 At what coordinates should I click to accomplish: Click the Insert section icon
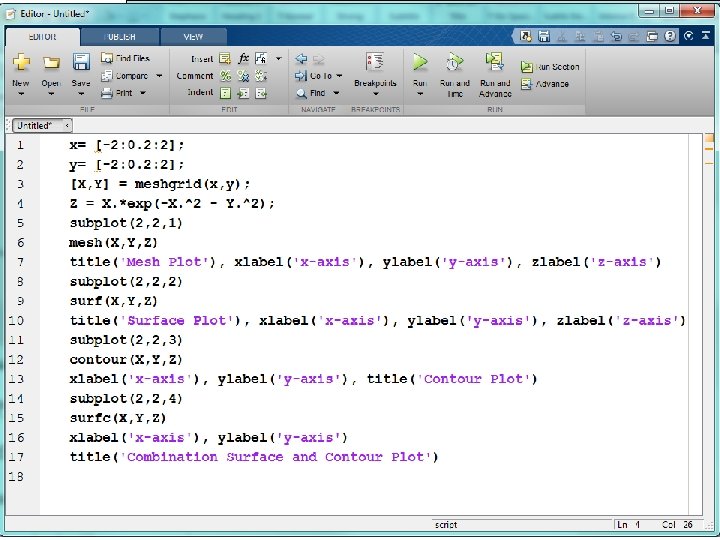pos(225,58)
